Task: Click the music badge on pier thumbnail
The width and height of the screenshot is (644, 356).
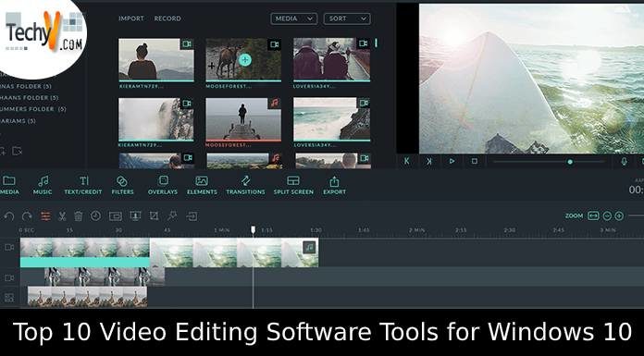Action: point(275,103)
